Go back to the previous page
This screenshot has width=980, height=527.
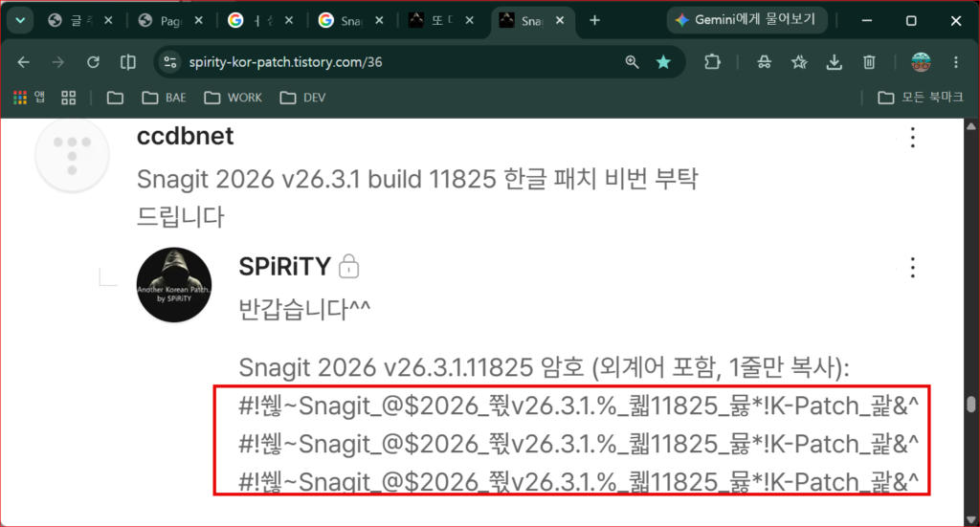pyautogui.click(x=23, y=62)
